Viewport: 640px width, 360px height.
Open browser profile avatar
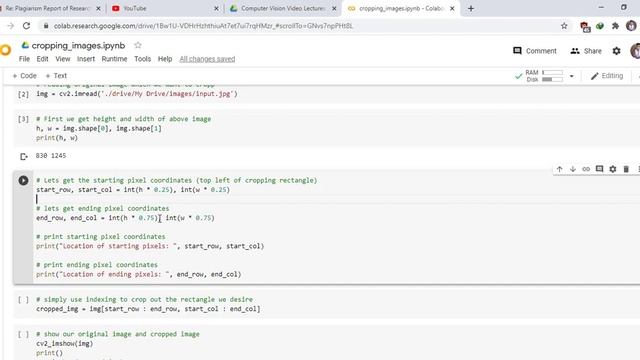631,26
